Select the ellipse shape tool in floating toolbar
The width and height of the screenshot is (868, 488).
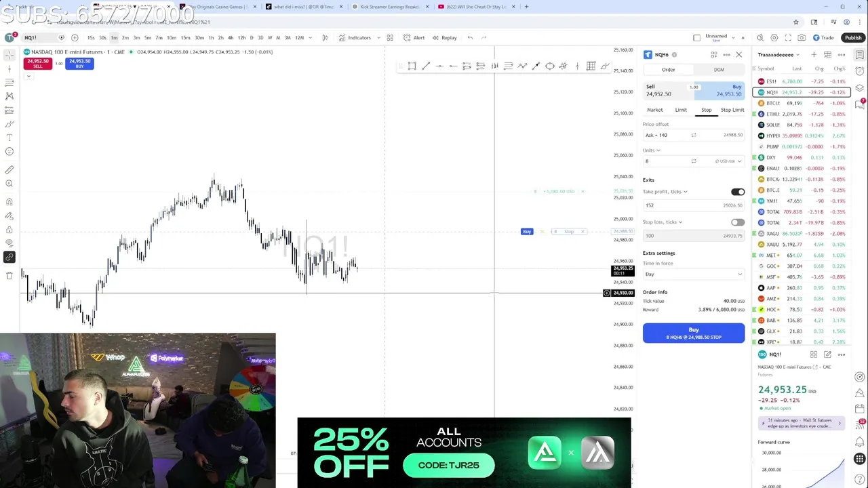click(x=549, y=66)
